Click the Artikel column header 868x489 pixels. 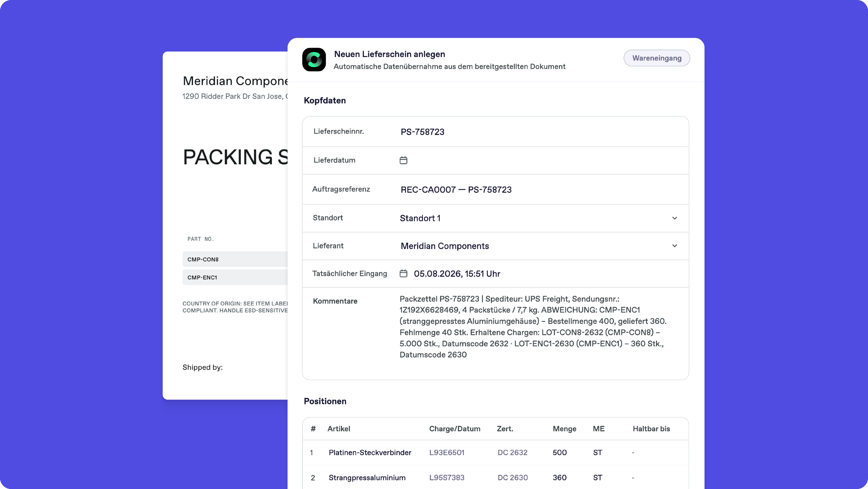(339, 429)
